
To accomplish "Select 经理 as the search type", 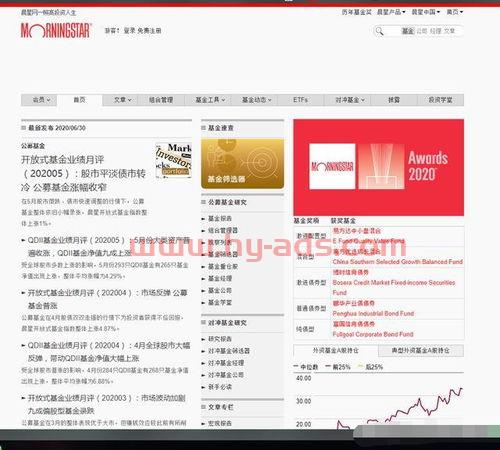I will click(x=435, y=31).
